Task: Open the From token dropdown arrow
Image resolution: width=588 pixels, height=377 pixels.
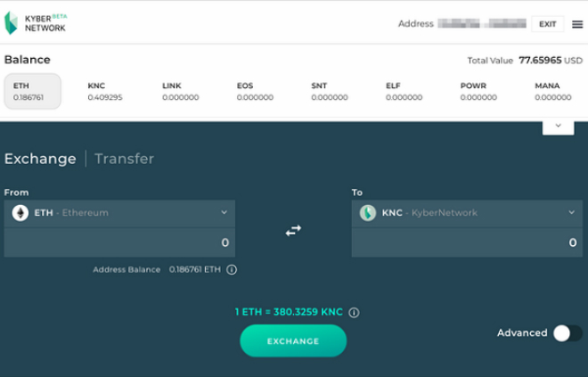Action: (224, 212)
